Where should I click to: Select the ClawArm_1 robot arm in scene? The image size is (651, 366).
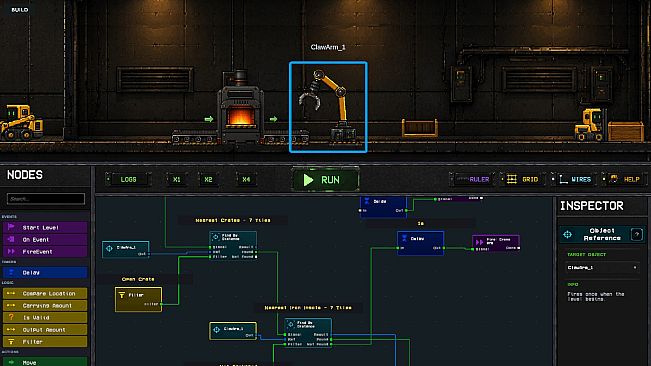click(x=328, y=107)
